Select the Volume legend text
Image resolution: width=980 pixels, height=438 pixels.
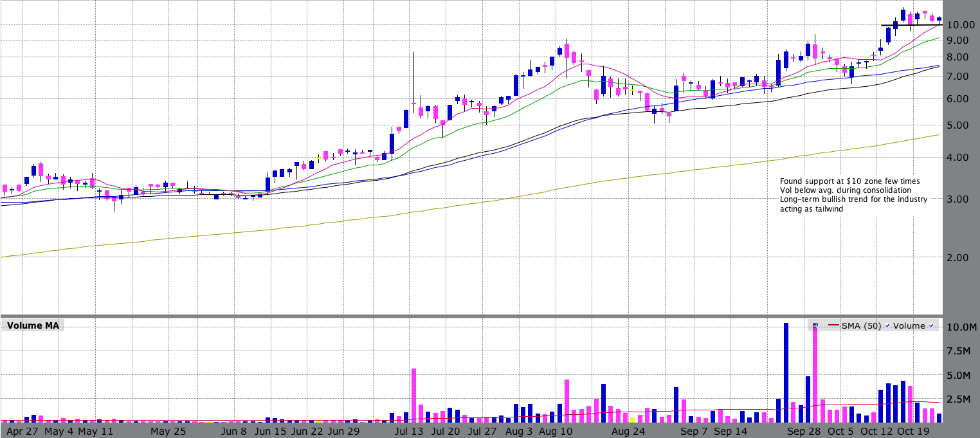point(909,326)
